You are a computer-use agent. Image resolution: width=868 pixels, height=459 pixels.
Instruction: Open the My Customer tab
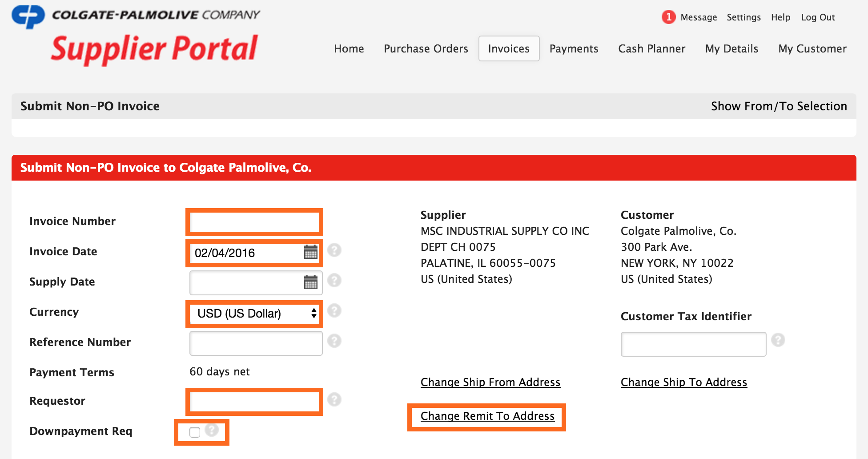coord(812,48)
